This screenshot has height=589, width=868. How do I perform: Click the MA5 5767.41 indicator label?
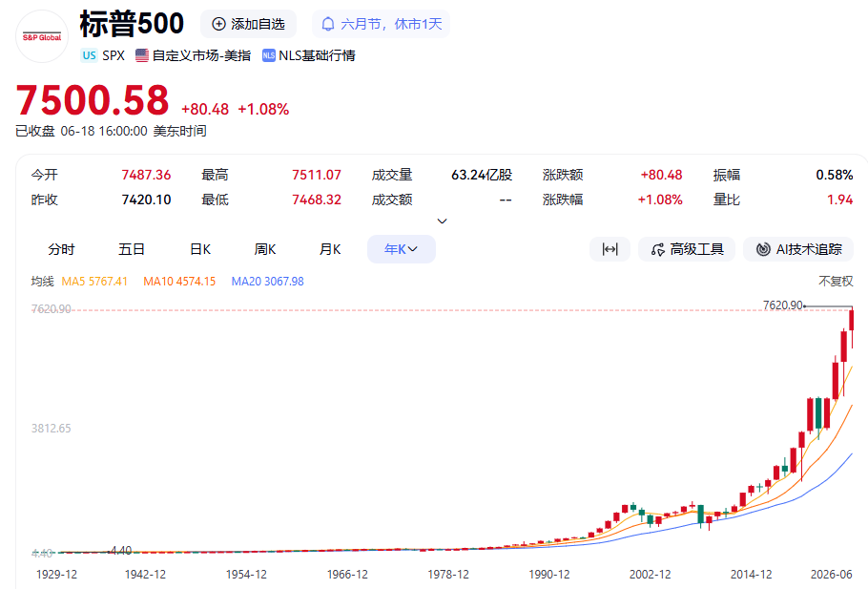(94, 282)
